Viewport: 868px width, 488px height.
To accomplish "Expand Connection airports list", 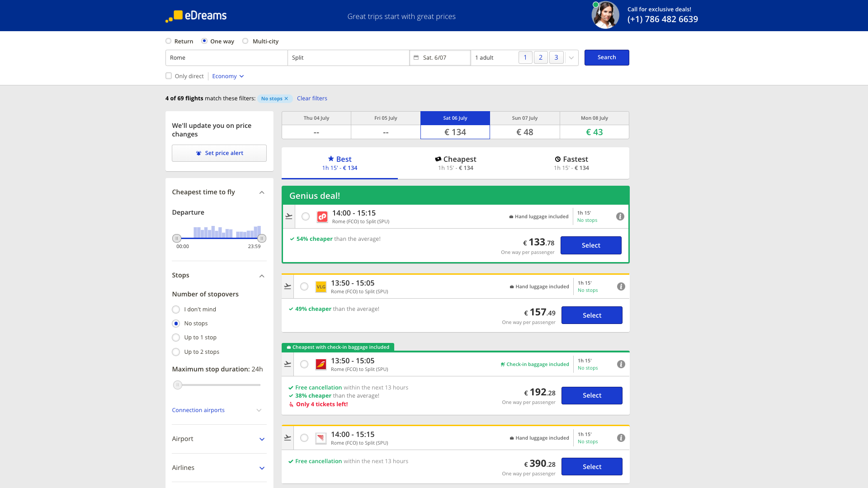I will [x=259, y=410].
